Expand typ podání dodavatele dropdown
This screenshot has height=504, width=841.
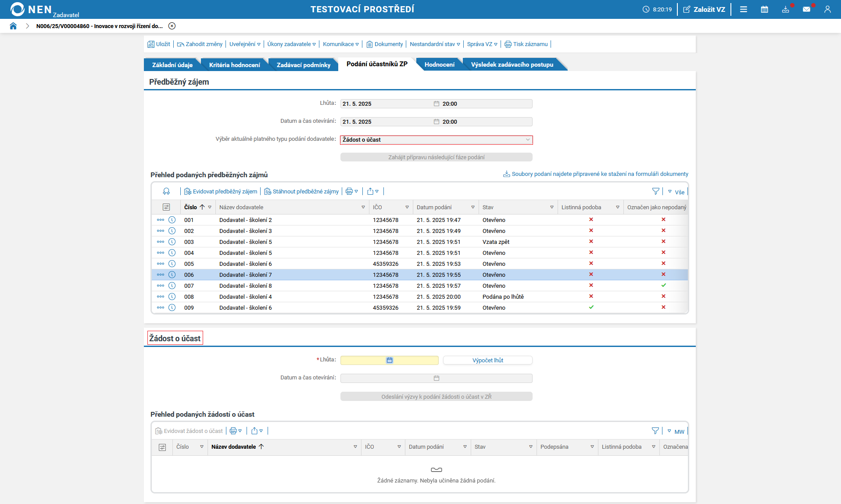point(527,139)
